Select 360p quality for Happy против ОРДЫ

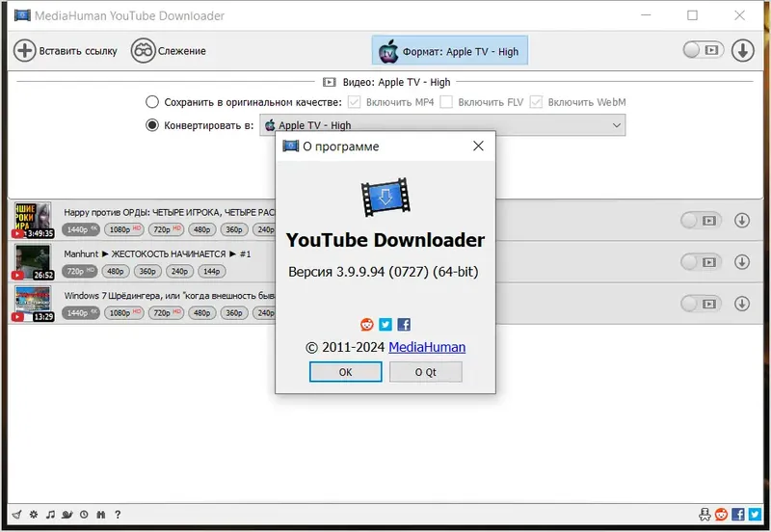[233, 229]
